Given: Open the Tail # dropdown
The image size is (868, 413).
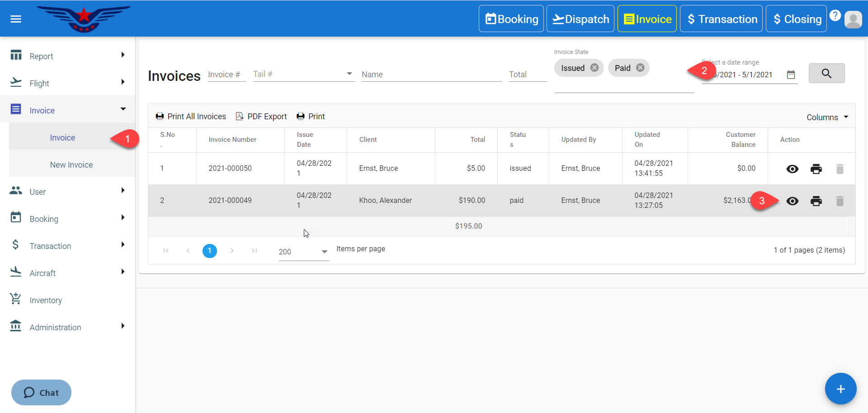Looking at the screenshot, I should 349,74.
